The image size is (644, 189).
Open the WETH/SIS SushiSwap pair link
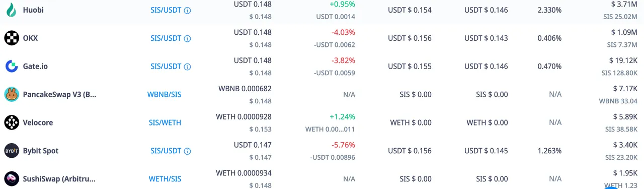[x=165, y=179]
